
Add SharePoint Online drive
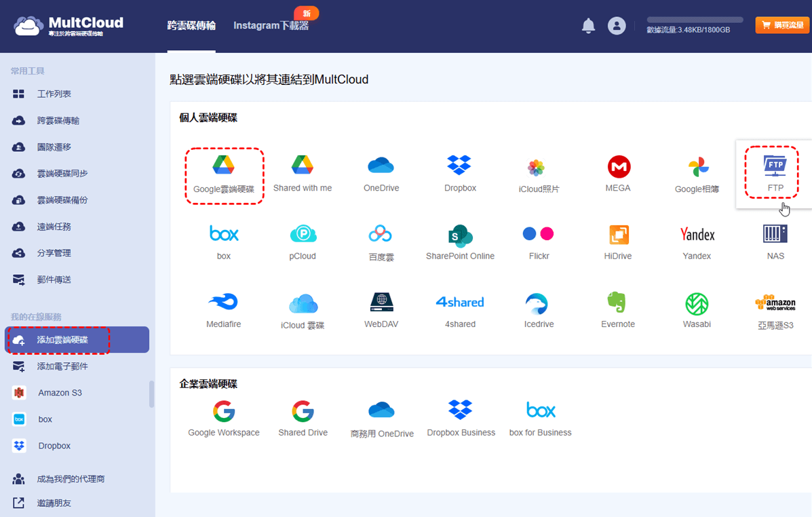click(x=460, y=235)
